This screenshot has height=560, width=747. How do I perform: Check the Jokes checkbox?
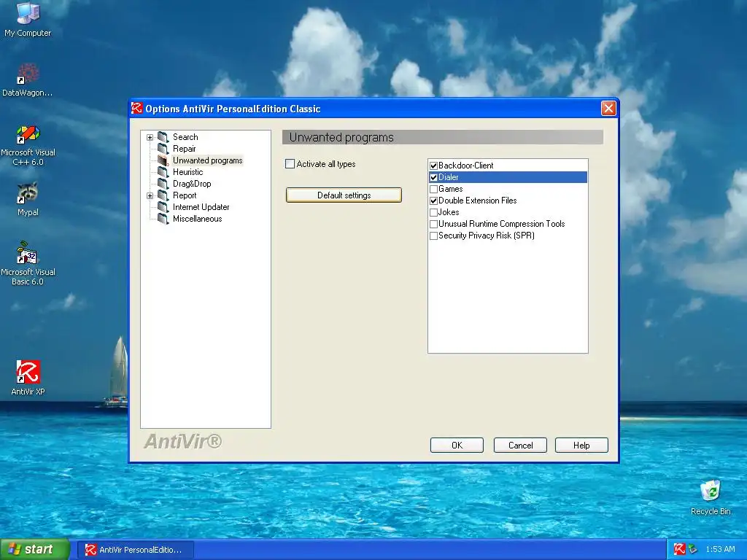(x=433, y=212)
